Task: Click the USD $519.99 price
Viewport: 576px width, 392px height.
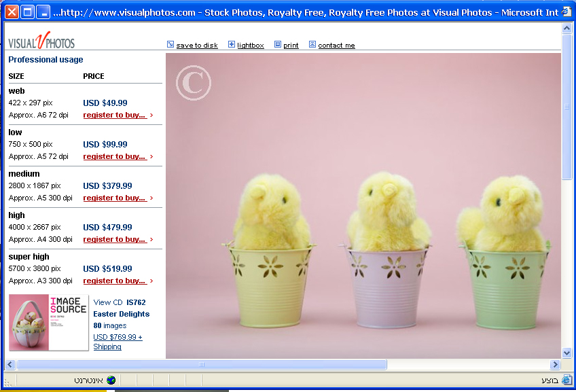Action: [107, 269]
